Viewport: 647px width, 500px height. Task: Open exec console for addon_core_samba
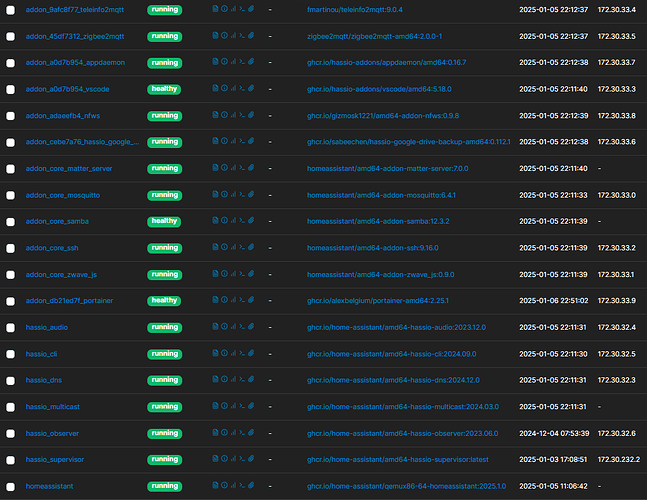point(242,221)
